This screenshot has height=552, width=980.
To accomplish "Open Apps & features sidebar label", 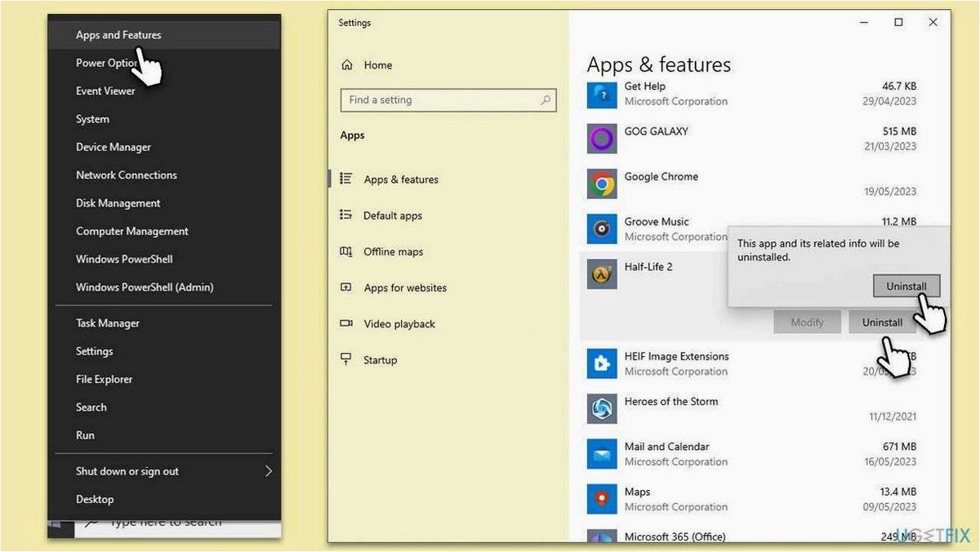I will click(401, 180).
